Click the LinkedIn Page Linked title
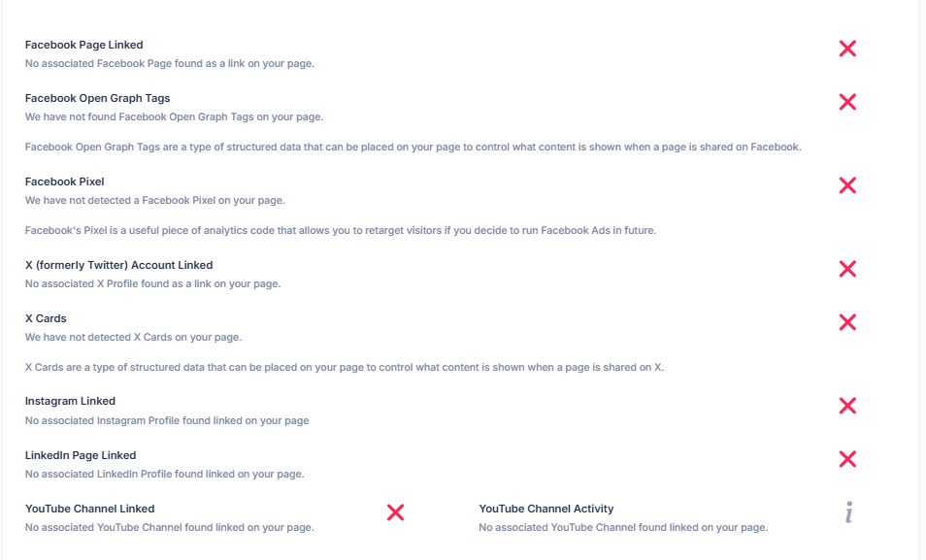Screen dimensions: 926x560 tap(81, 455)
